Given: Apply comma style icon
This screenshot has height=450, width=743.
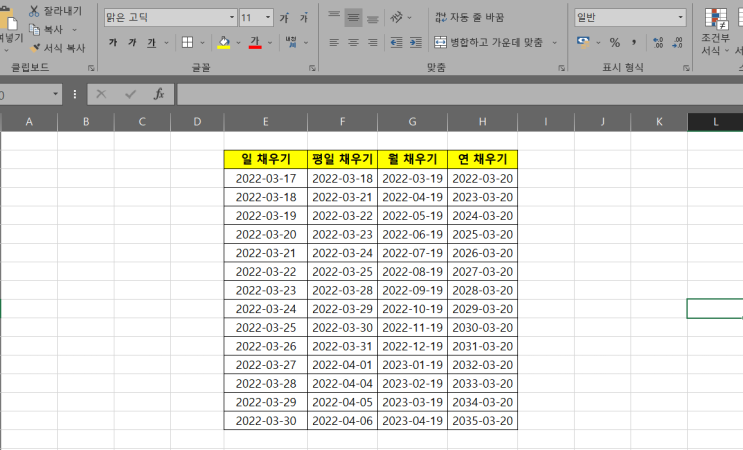Looking at the screenshot, I should click(634, 43).
